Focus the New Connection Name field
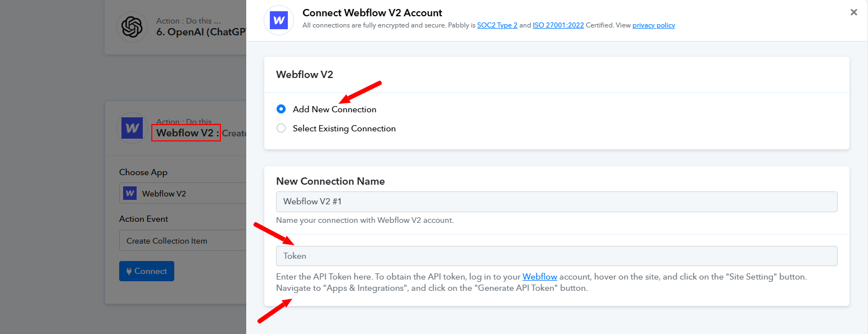 click(557, 202)
